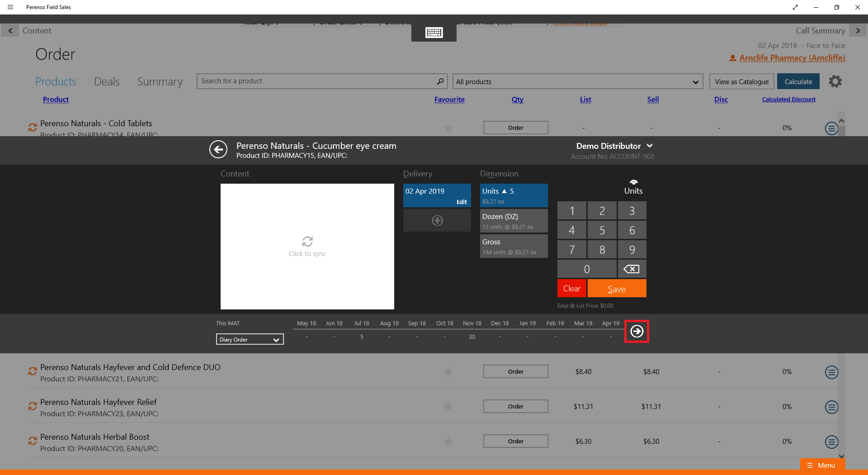Sort by Disc column header

click(x=721, y=100)
